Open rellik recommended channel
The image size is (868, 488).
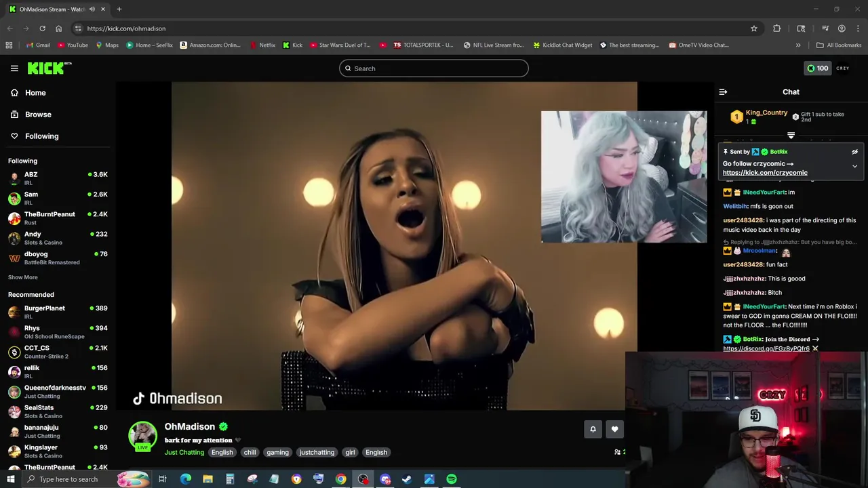coord(57,371)
